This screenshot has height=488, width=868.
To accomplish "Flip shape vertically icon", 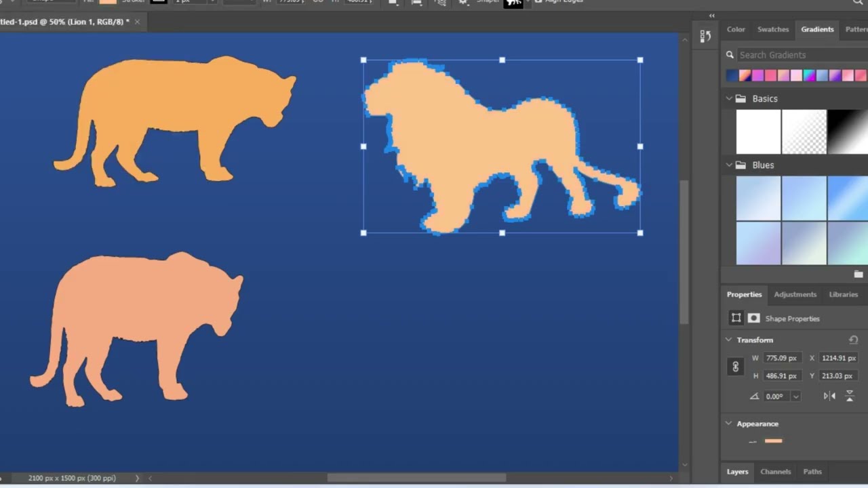I will (x=850, y=396).
